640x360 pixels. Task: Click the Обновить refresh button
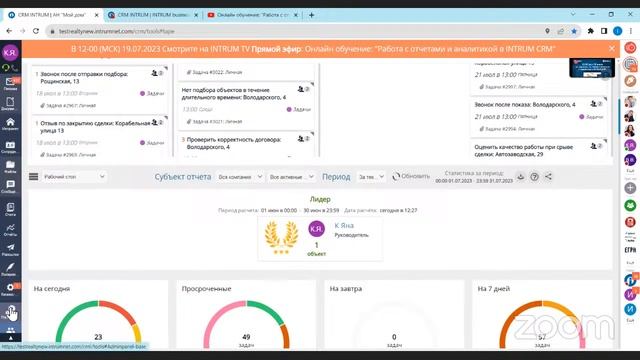pos(411,176)
